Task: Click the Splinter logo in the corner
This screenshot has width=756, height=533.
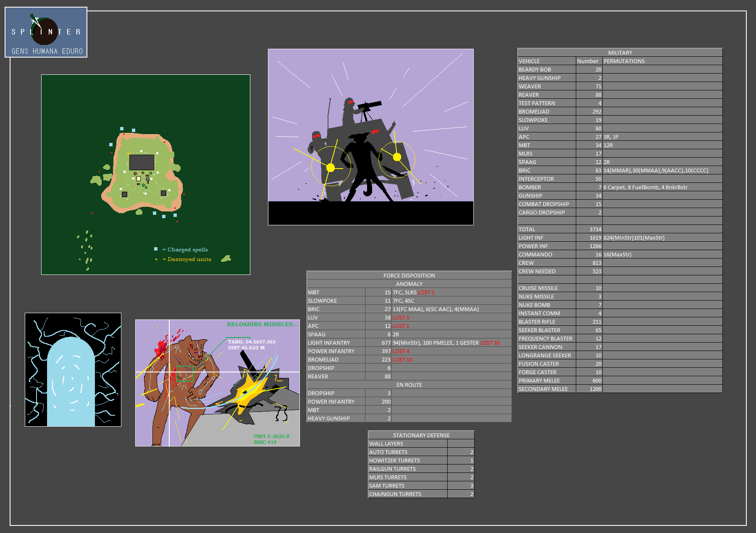Action: tap(46, 32)
